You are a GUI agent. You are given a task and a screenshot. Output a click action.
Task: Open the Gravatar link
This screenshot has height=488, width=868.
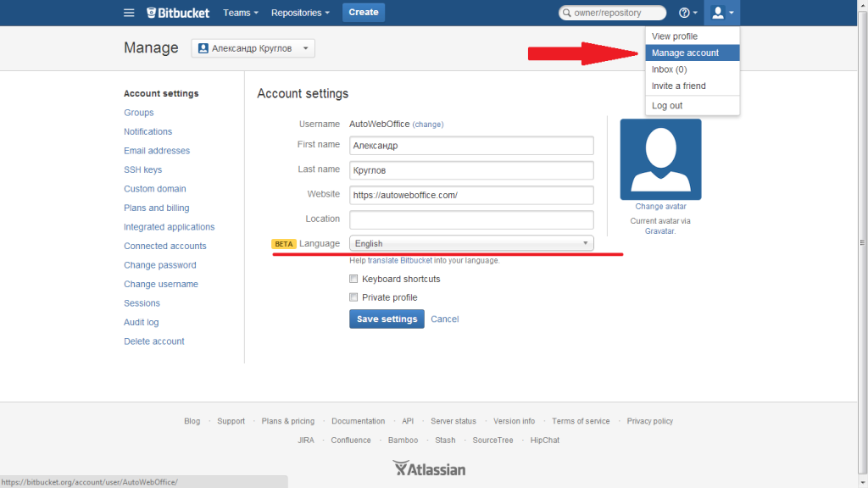tap(659, 231)
